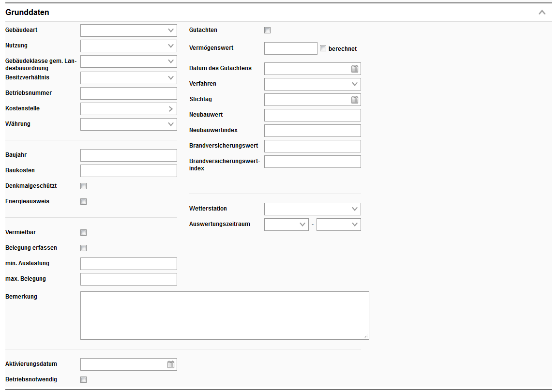Expand the Nutzung dropdown list

point(129,46)
